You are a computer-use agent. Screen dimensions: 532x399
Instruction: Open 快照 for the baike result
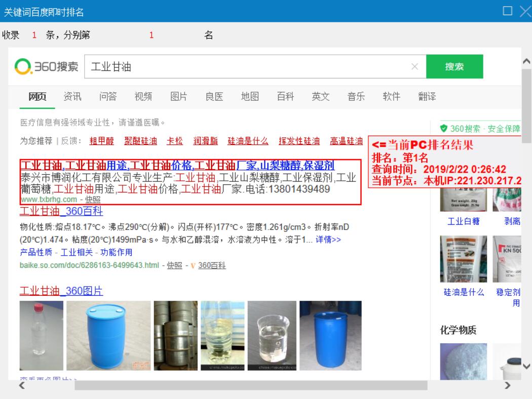pyautogui.click(x=174, y=265)
